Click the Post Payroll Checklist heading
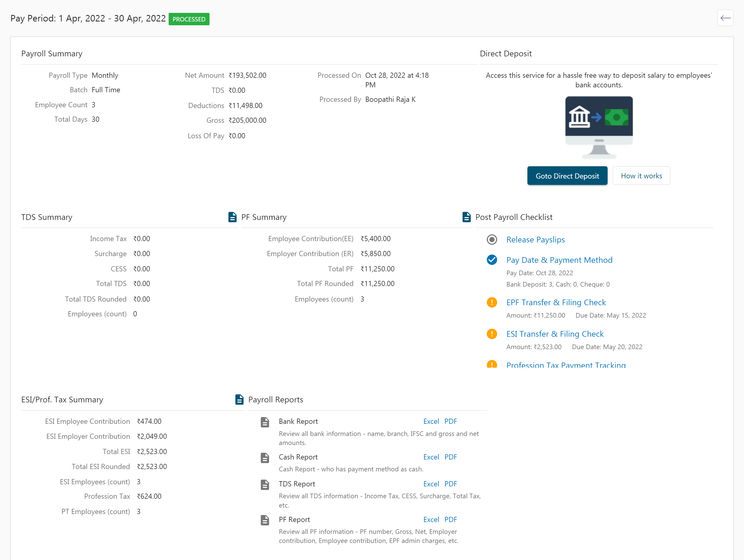This screenshot has height=560, width=744. (x=514, y=217)
